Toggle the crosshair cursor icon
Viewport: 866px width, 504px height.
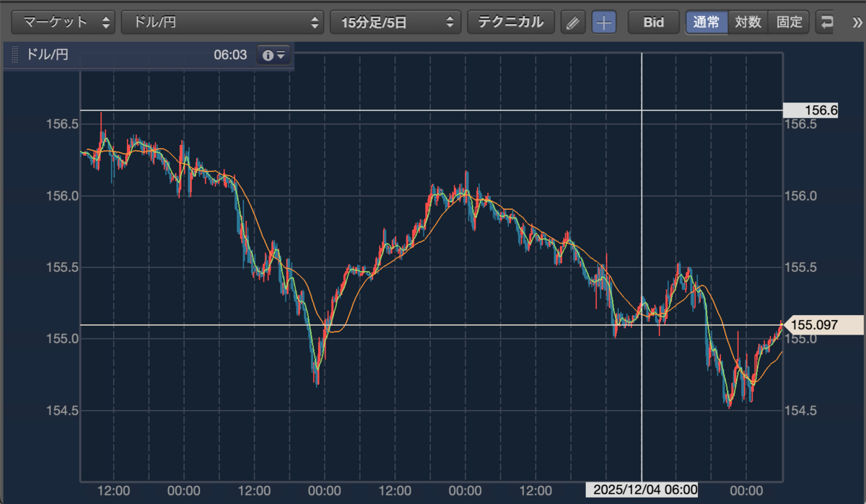[x=604, y=22]
